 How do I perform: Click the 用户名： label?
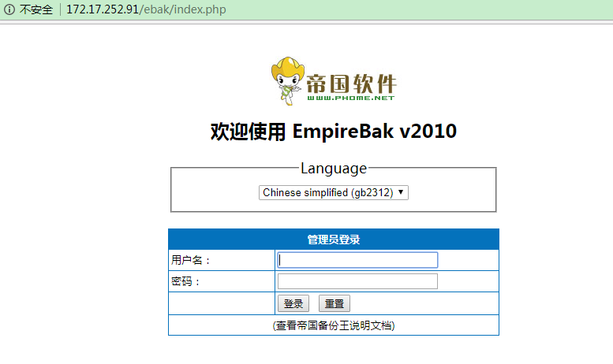click(190, 260)
